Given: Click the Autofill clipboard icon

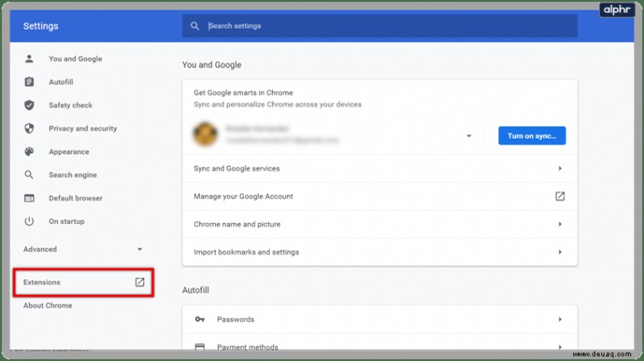Looking at the screenshot, I should 29,82.
